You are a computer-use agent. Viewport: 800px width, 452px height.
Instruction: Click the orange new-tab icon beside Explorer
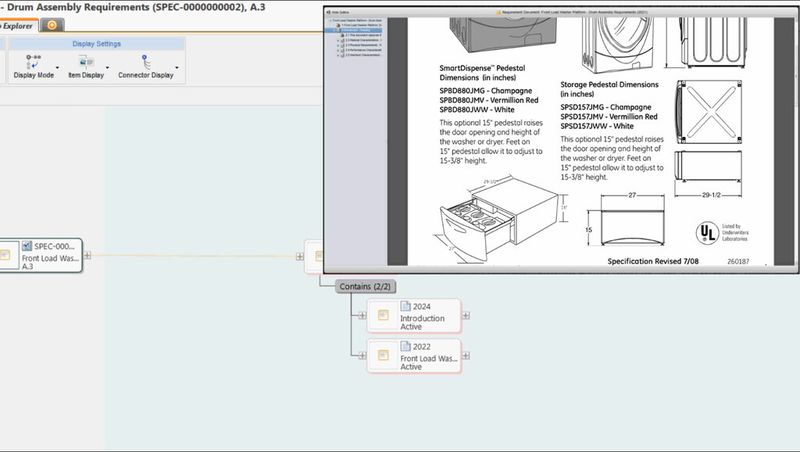point(51,25)
